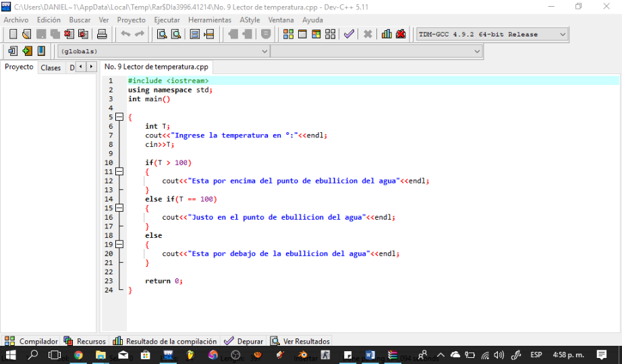Viewport: 622px width, 364px height.
Task: Open the TDM-GCC compiler selection dropdown
Action: coord(562,34)
